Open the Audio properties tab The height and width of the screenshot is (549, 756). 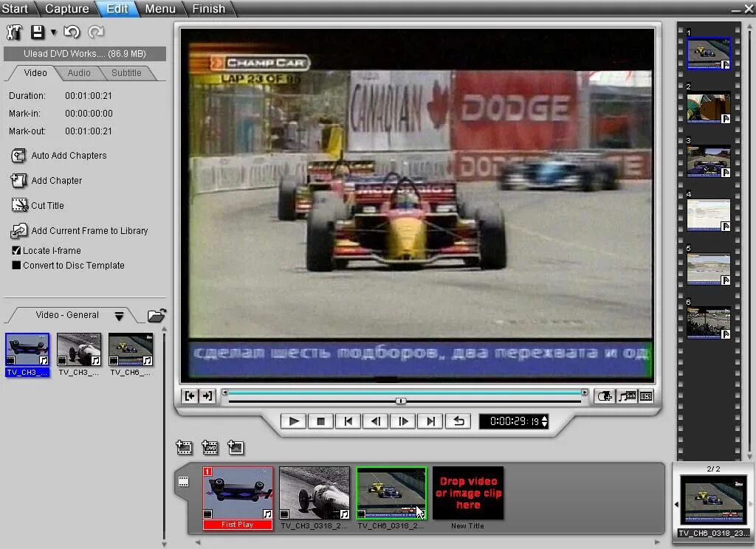(x=78, y=73)
